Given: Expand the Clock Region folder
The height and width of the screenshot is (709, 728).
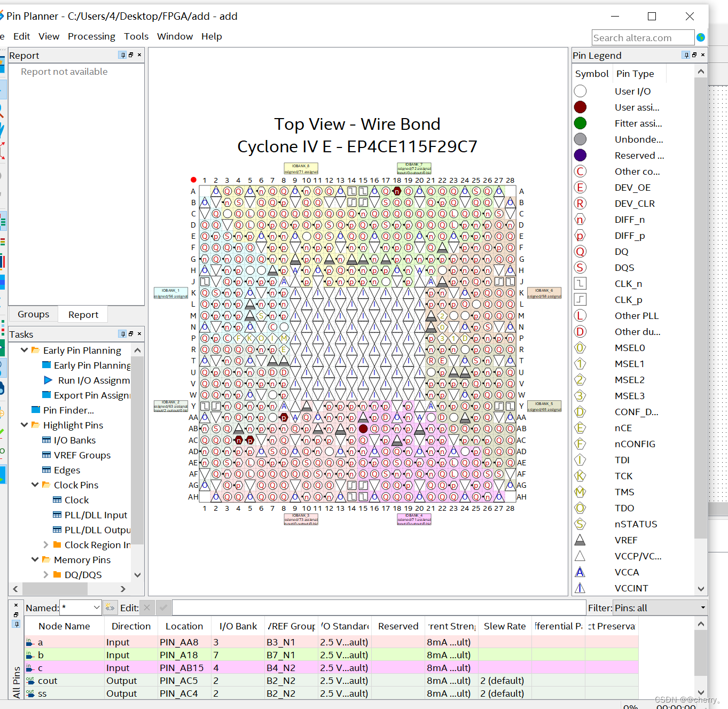Looking at the screenshot, I should 45,544.
